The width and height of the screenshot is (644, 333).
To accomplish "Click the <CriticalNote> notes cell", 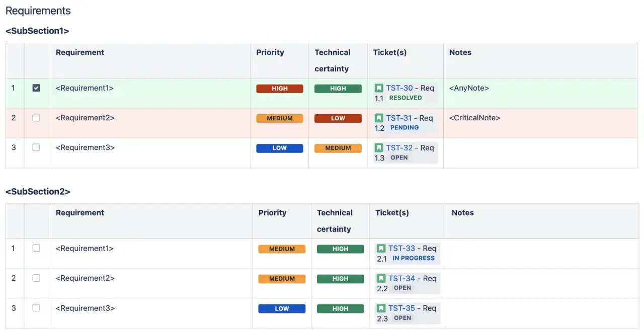I will tap(540, 123).
